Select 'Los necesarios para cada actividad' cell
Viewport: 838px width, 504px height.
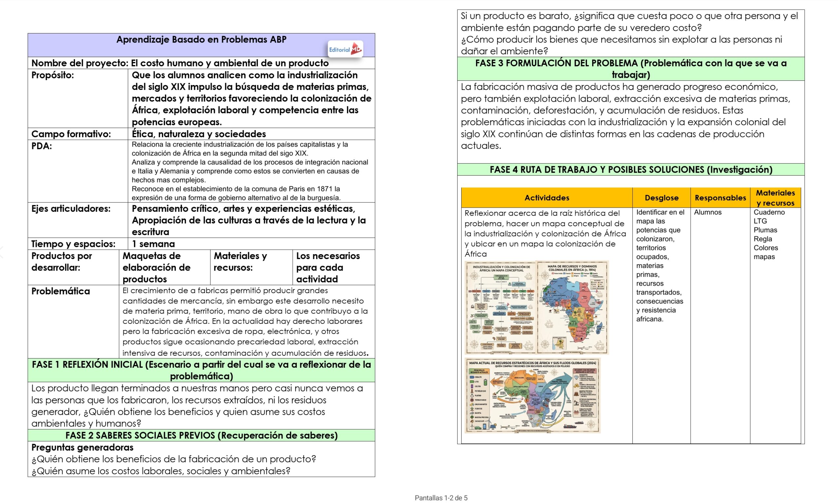pos(333,267)
